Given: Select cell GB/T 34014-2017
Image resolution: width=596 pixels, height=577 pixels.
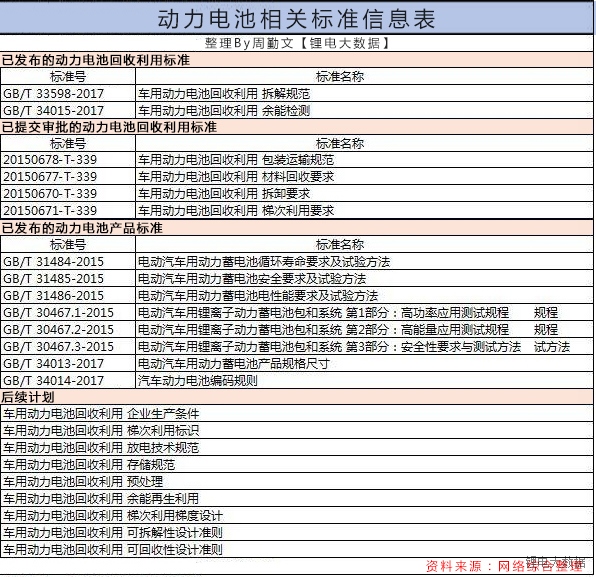Looking at the screenshot, I should [68, 380].
